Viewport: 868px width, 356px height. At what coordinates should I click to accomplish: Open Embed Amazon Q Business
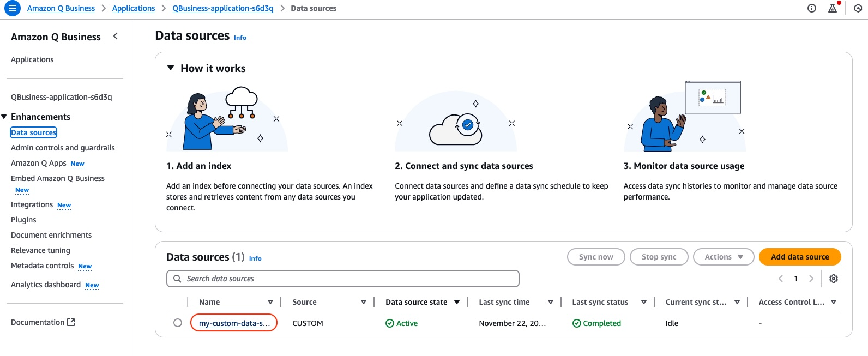coord(58,178)
